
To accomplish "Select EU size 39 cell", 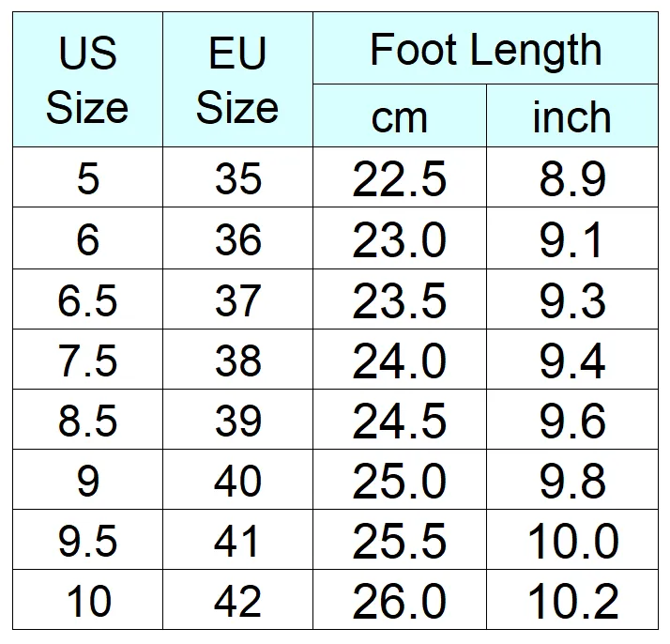I will point(237,420).
